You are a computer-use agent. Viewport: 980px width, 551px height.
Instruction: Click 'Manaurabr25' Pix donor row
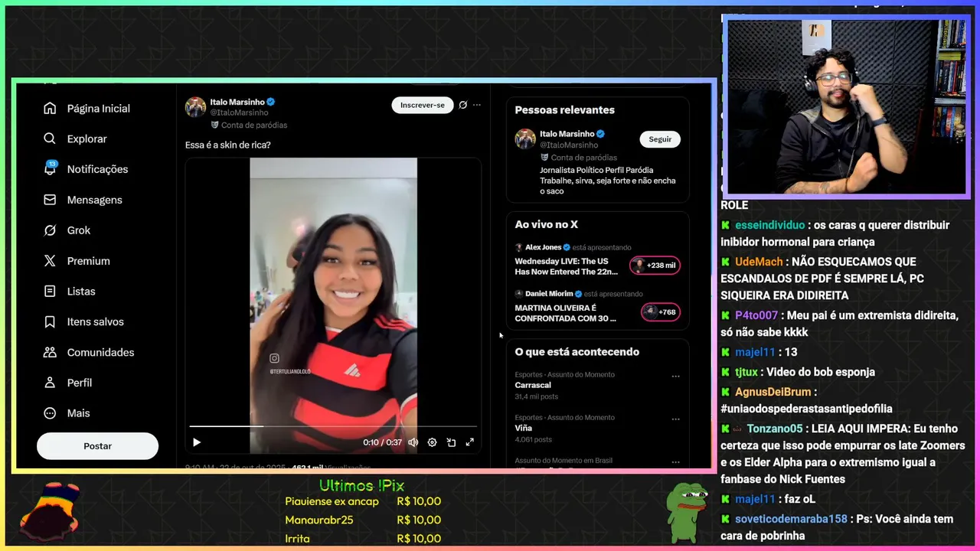click(363, 520)
